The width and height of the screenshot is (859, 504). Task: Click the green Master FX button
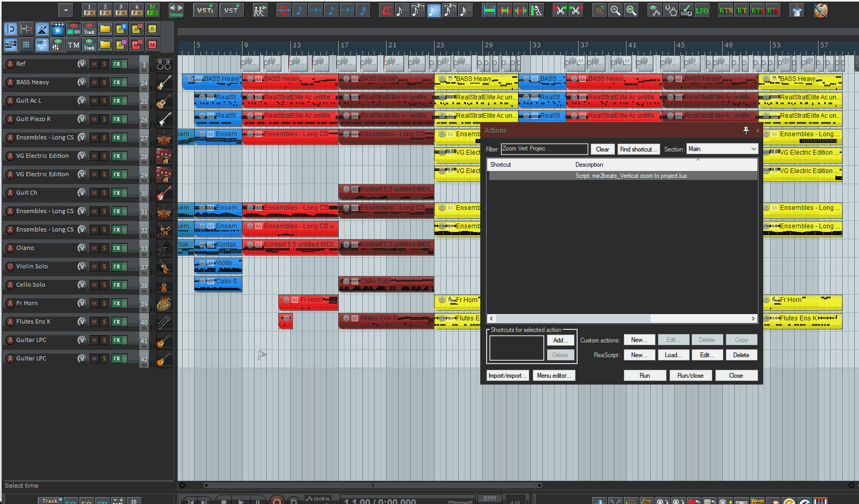[x=153, y=10]
